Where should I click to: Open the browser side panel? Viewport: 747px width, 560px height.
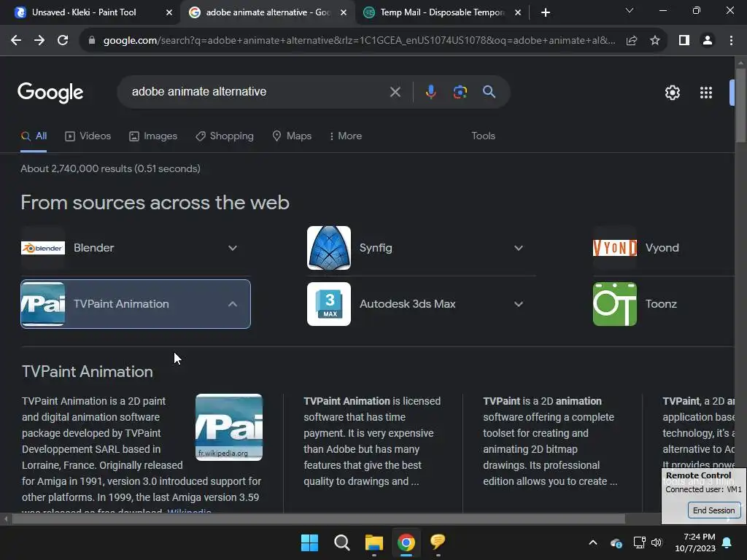[x=684, y=41]
